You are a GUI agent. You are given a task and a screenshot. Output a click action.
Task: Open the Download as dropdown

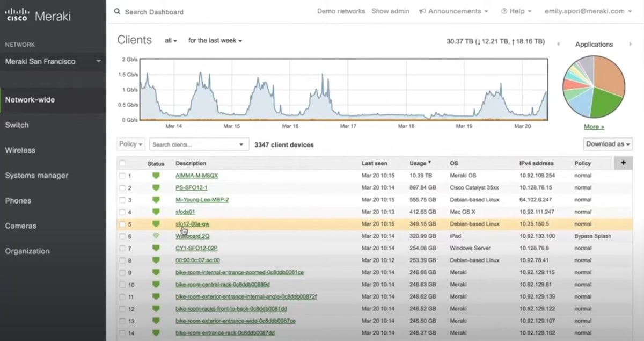tap(608, 144)
